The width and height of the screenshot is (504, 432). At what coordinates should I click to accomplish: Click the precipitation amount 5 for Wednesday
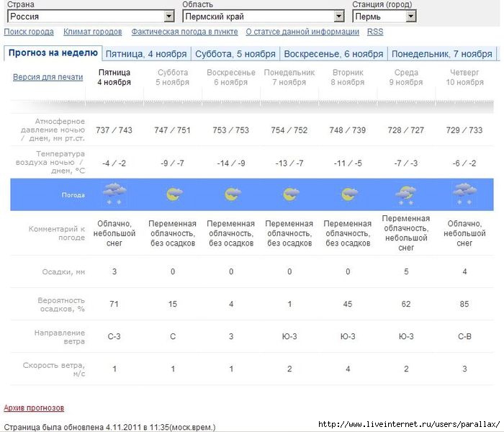(406, 271)
